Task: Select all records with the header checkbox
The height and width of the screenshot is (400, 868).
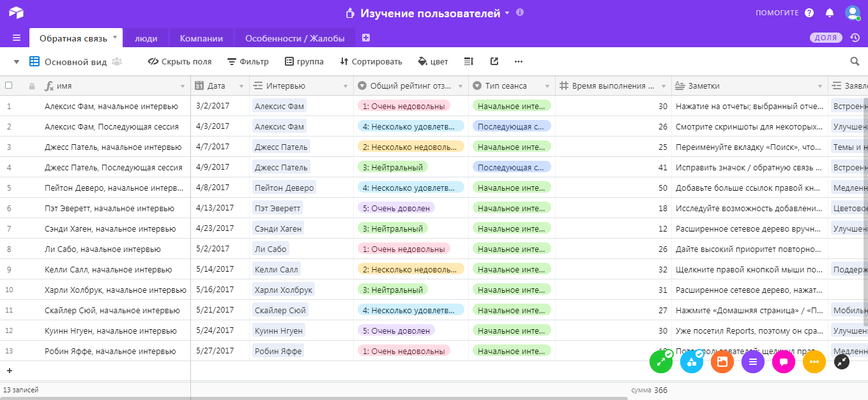Action: coord(9,85)
